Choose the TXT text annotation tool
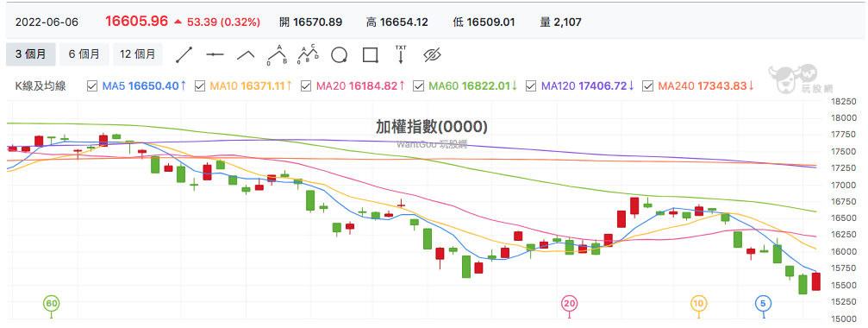Screen dimensions: 868x328 coord(401,54)
